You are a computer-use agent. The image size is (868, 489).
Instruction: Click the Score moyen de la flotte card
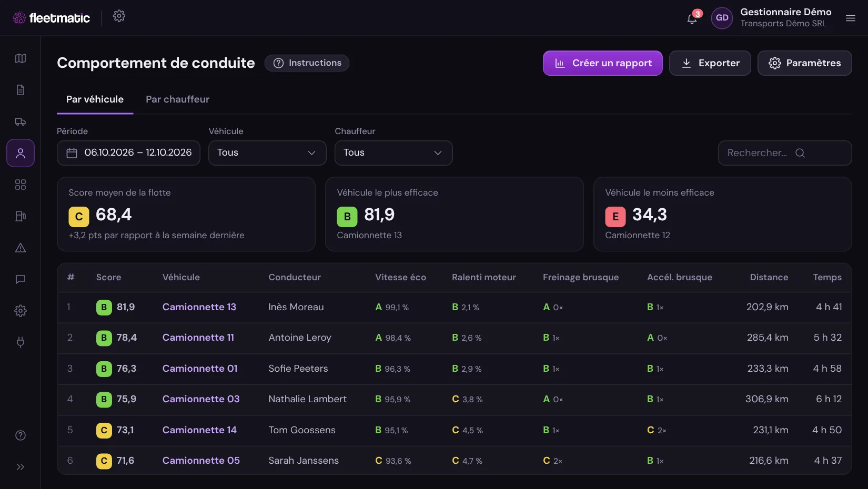(x=186, y=214)
